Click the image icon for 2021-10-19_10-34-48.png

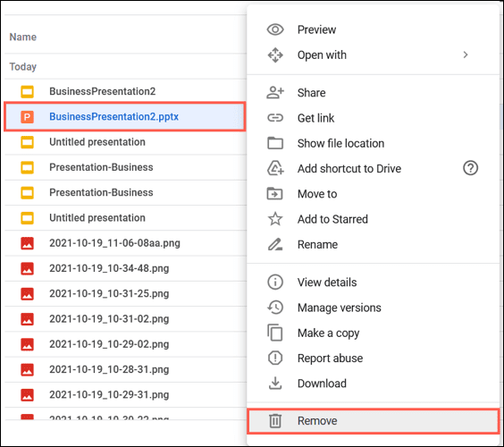click(28, 268)
